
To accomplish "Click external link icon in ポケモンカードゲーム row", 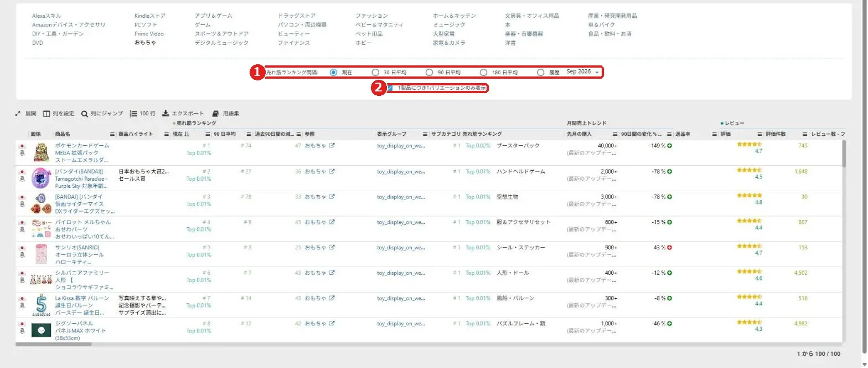I will (x=332, y=146).
